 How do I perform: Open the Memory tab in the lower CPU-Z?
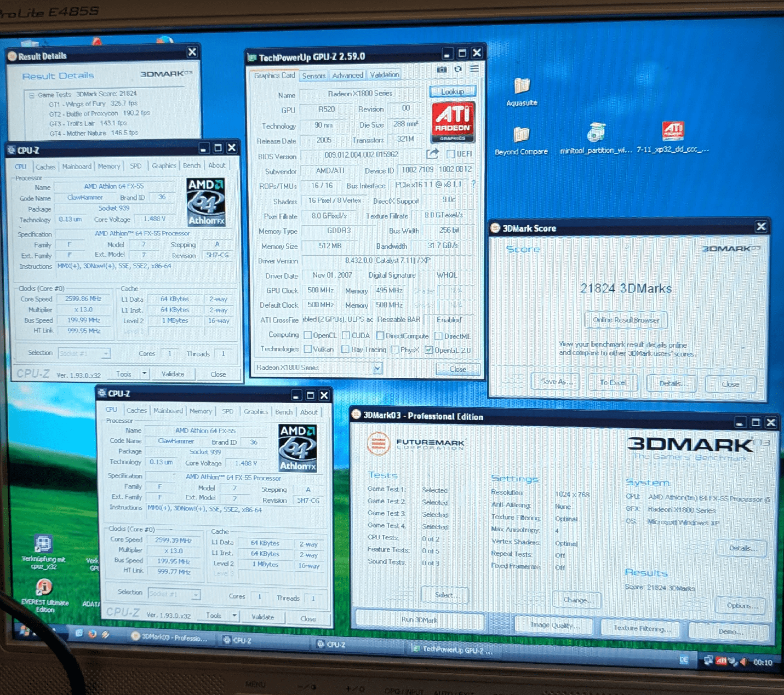(x=201, y=411)
